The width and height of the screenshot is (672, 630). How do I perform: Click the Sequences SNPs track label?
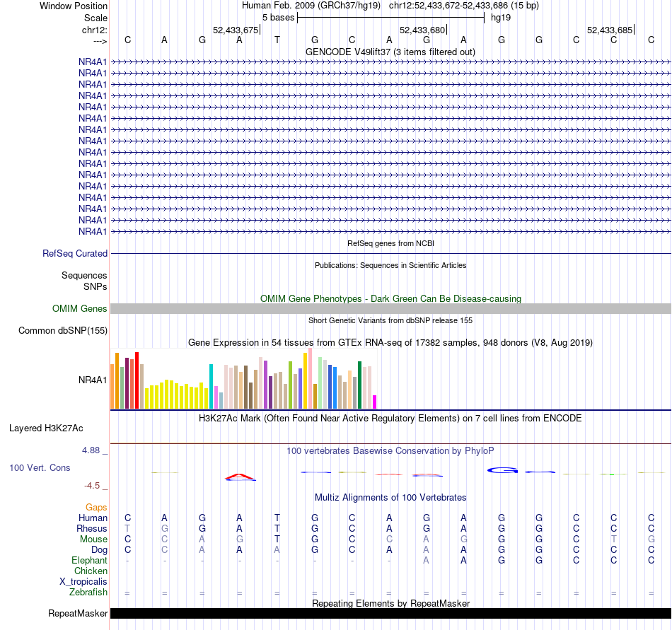coord(84,281)
